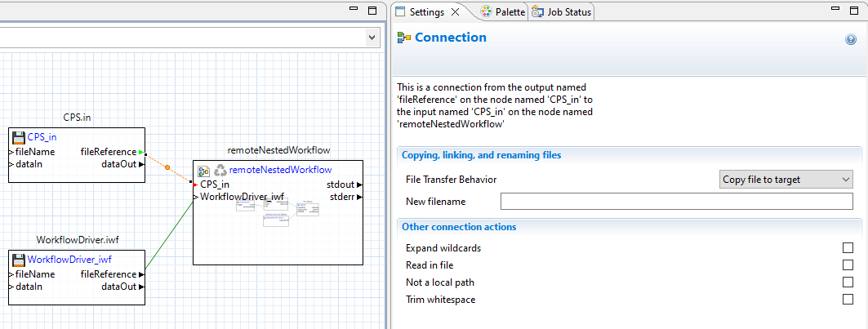
Task: Click the dataIn port label on CPS_in
Action: click(x=29, y=165)
